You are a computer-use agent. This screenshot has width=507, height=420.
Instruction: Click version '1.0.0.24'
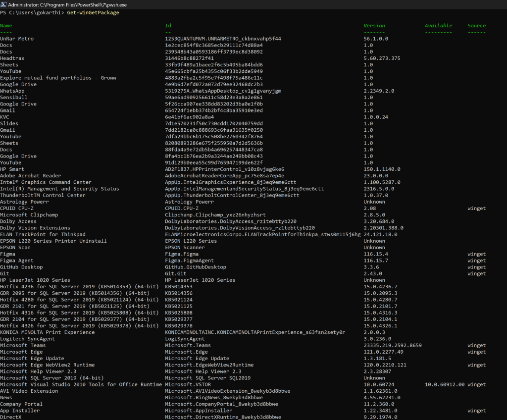(376, 117)
